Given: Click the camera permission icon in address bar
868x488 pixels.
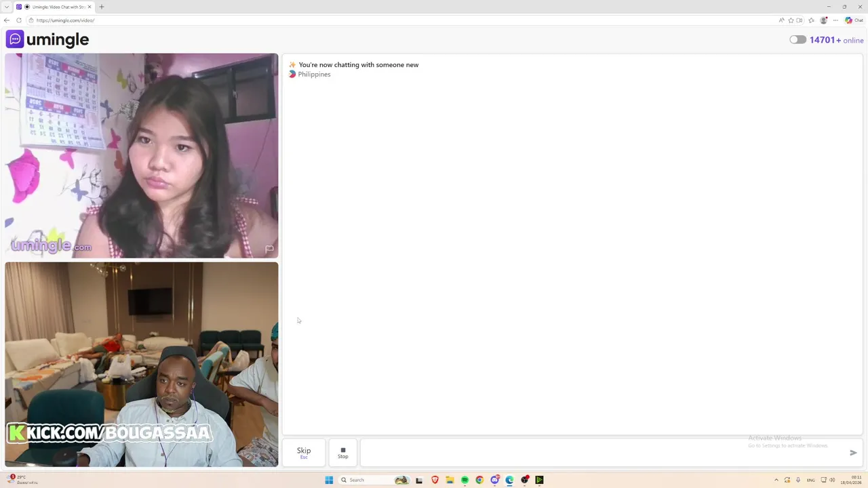Looking at the screenshot, I should click(800, 20).
